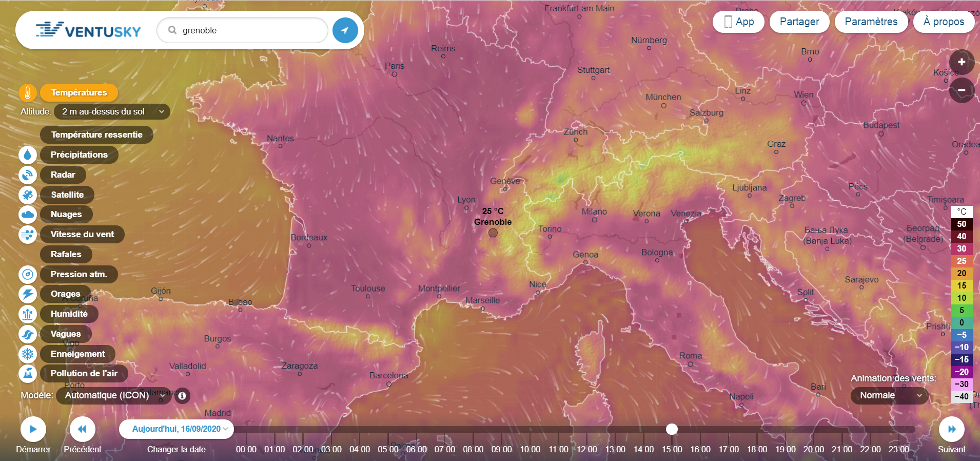Zoom in the map with plus button
The height and width of the screenshot is (461, 980).
[962, 62]
